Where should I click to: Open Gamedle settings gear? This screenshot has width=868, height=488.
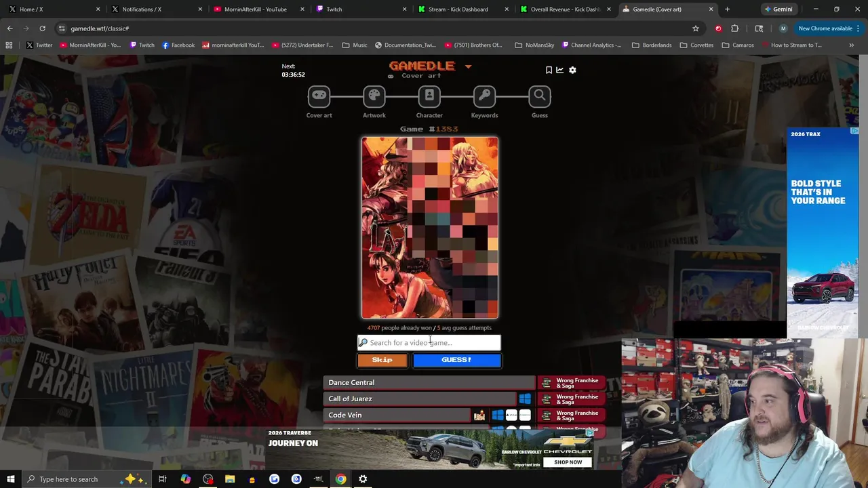pos(572,70)
